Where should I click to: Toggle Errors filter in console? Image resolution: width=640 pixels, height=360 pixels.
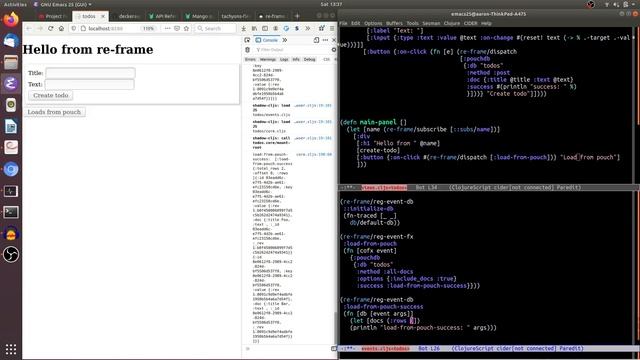pos(250,60)
